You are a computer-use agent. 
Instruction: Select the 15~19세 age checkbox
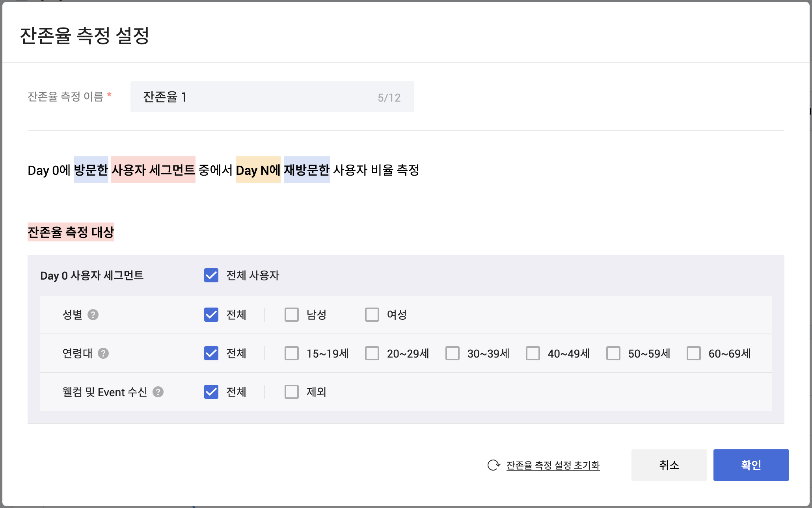[292, 353]
